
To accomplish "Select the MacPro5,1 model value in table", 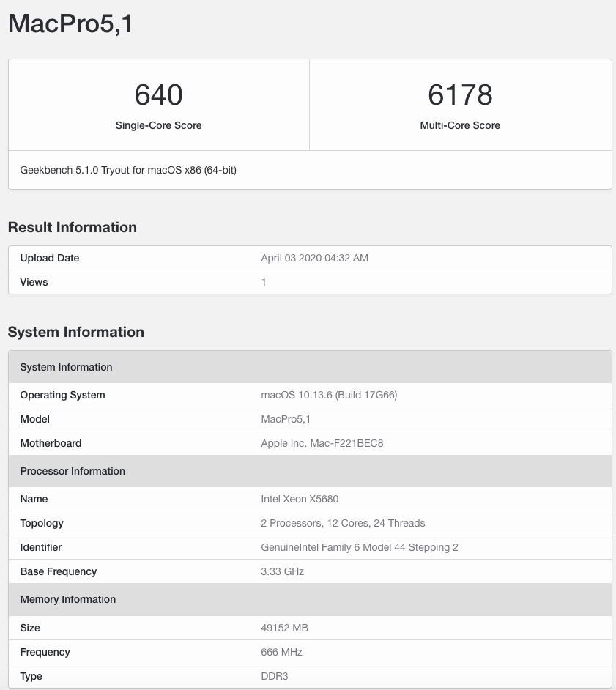I will tap(286, 419).
